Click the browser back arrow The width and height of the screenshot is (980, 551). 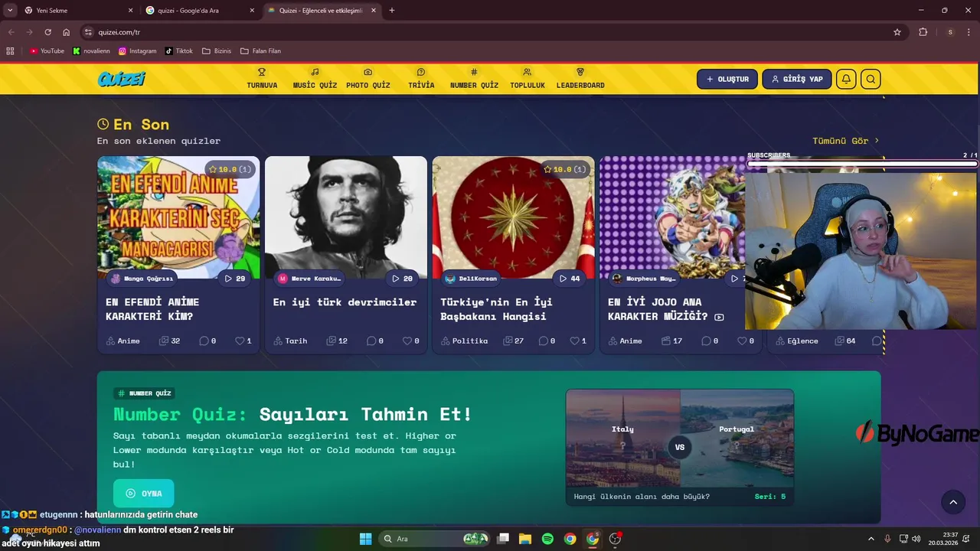(x=11, y=32)
